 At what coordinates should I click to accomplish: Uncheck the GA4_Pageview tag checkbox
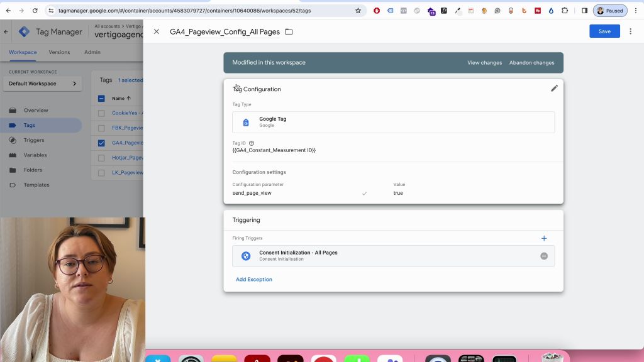[x=101, y=143]
